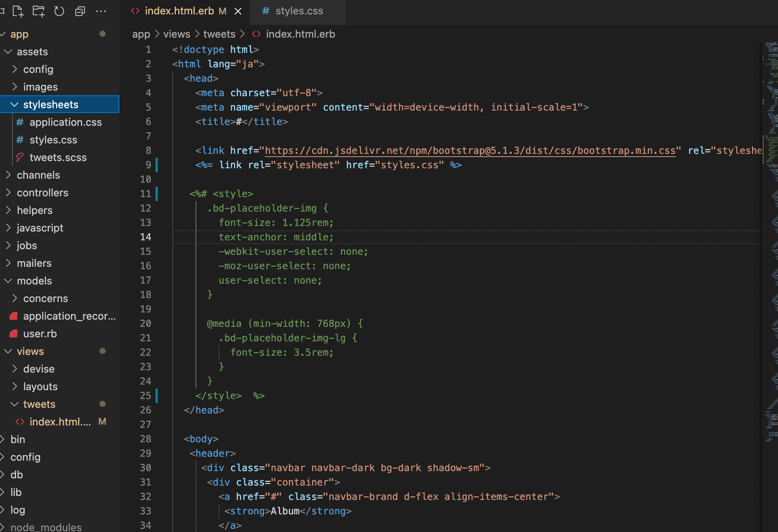
Task: Collapse the stylesheets folder
Action: pyautogui.click(x=14, y=105)
